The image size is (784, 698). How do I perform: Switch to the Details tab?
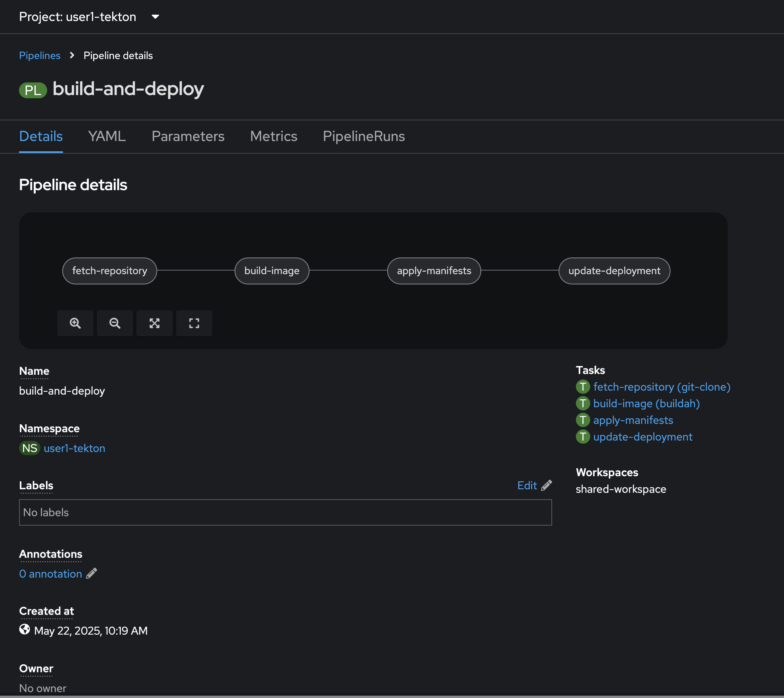[41, 136]
